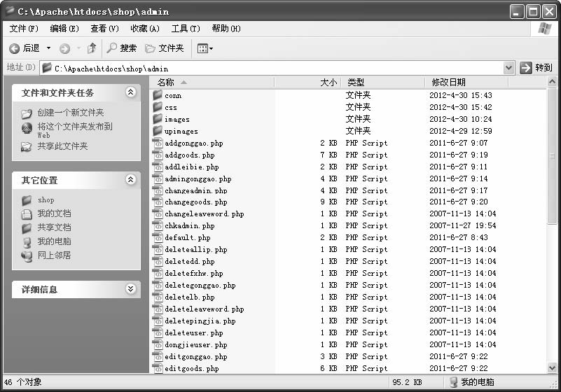
Task: Click the 共享文档 folder icon
Action: [x=27, y=227]
